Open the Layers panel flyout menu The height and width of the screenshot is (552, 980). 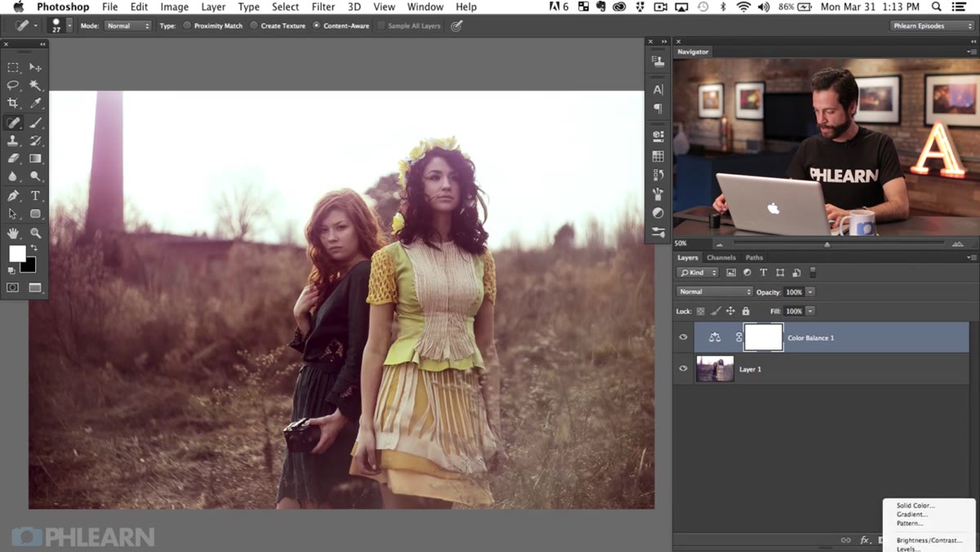pyautogui.click(x=971, y=257)
